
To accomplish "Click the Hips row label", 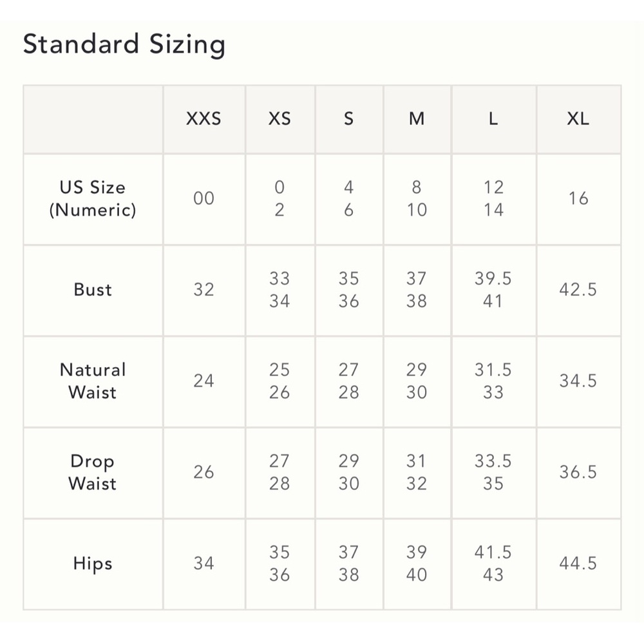I will point(93,563).
